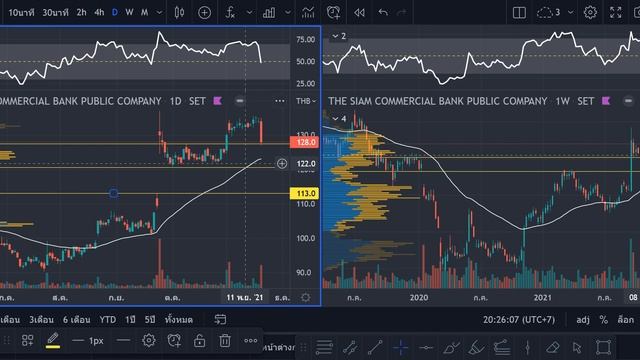This screenshot has height=360, width=640.
Task: Open the THB currency dropdown
Action: pos(306,101)
